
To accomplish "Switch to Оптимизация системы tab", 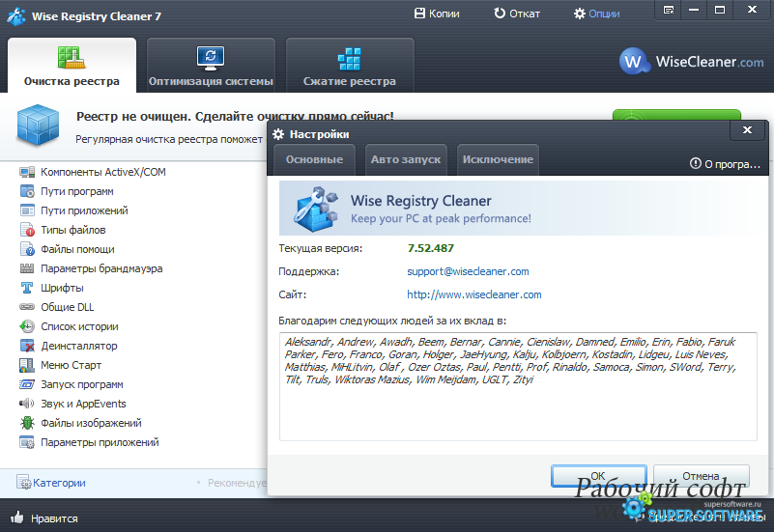I will pyautogui.click(x=211, y=65).
